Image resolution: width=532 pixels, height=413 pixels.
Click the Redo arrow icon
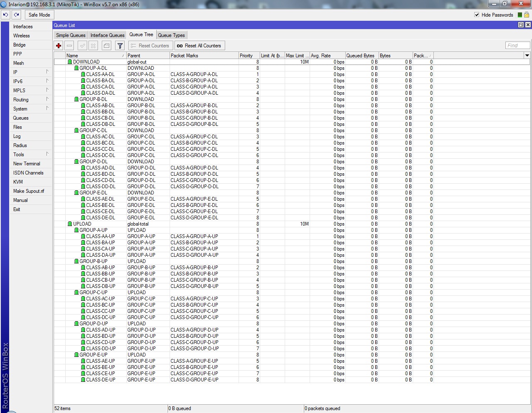click(17, 15)
